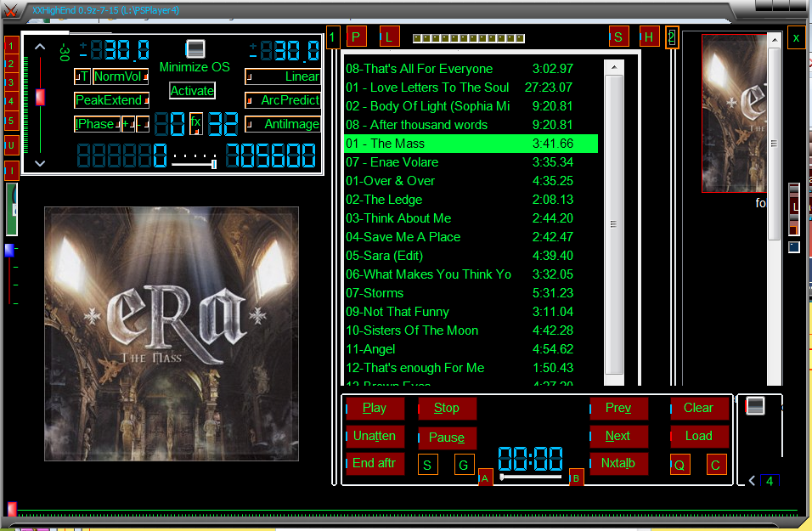Viewport: 812px width, 531px height.
Task: Click the H button above the playlist
Action: (x=650, y=37)
